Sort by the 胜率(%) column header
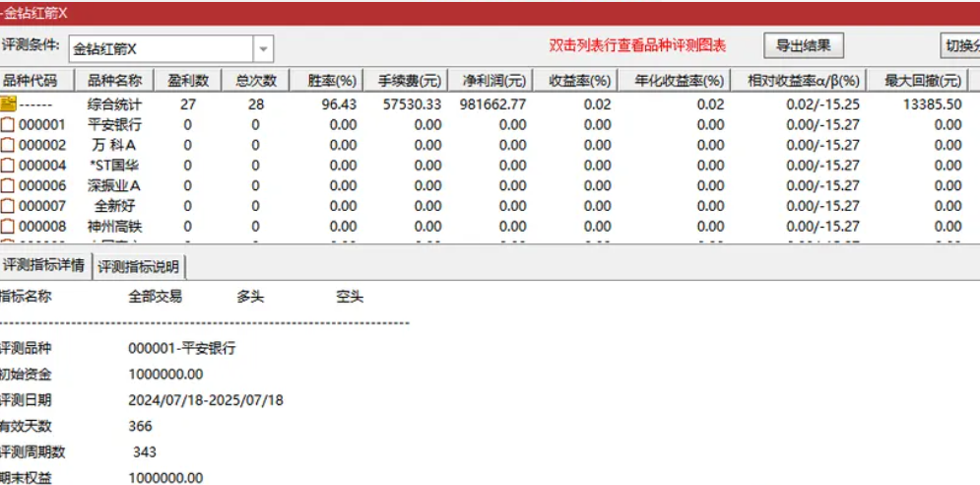This screenshot has height=485, width=980. 326,80
